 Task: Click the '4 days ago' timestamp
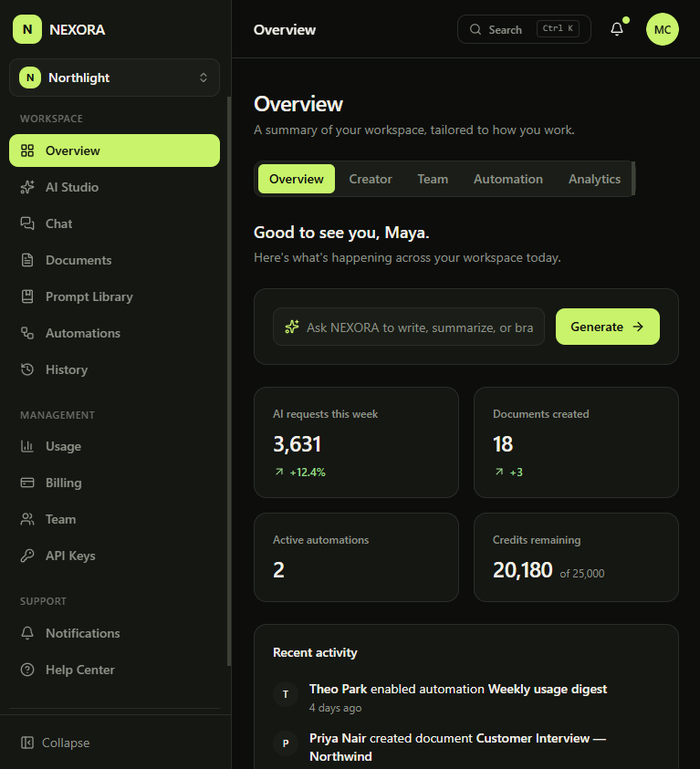pyautogui.click(x=336, y=708)
